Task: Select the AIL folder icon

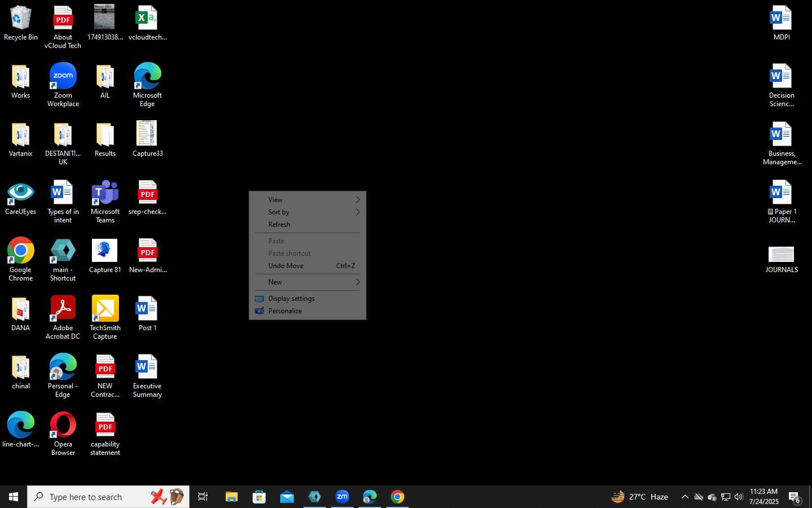Action: pyautogui.click(x=105, y=82)
